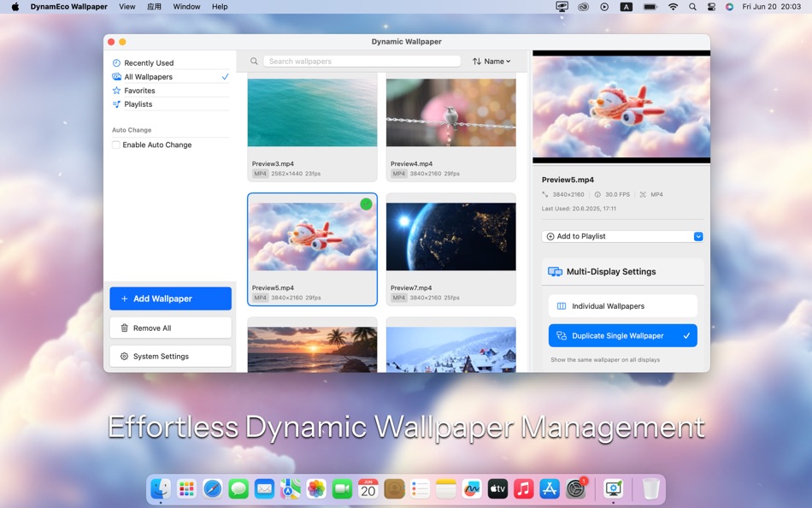The width and height of the screenshot is (812, 508).
Task: Click the Preview5.mp4 title in details panel
Action: pos(568,180)
